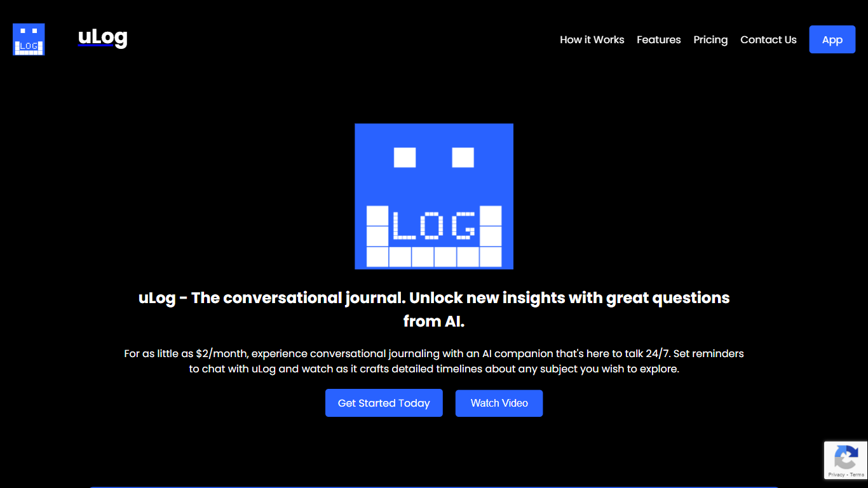868x488 pixels.
Task: Click the robot's teeth row on the hero image
Action: pos(434,257)
